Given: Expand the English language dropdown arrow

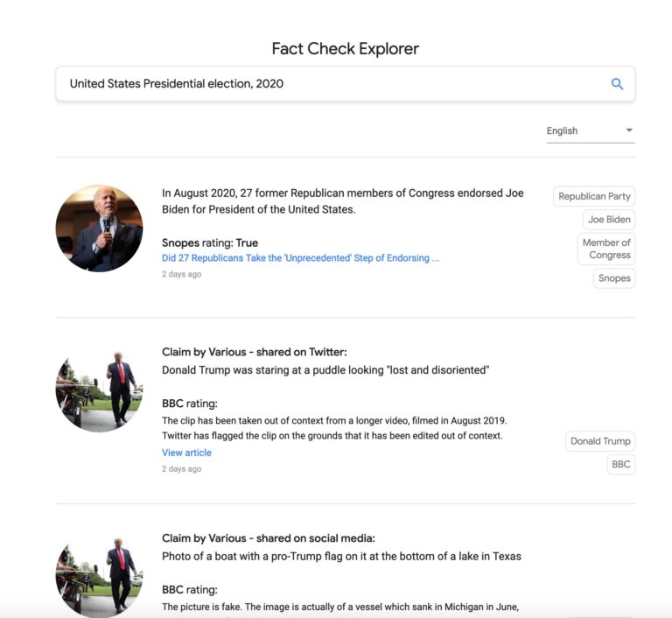Looking at the screenshot, I should [629, 130].
